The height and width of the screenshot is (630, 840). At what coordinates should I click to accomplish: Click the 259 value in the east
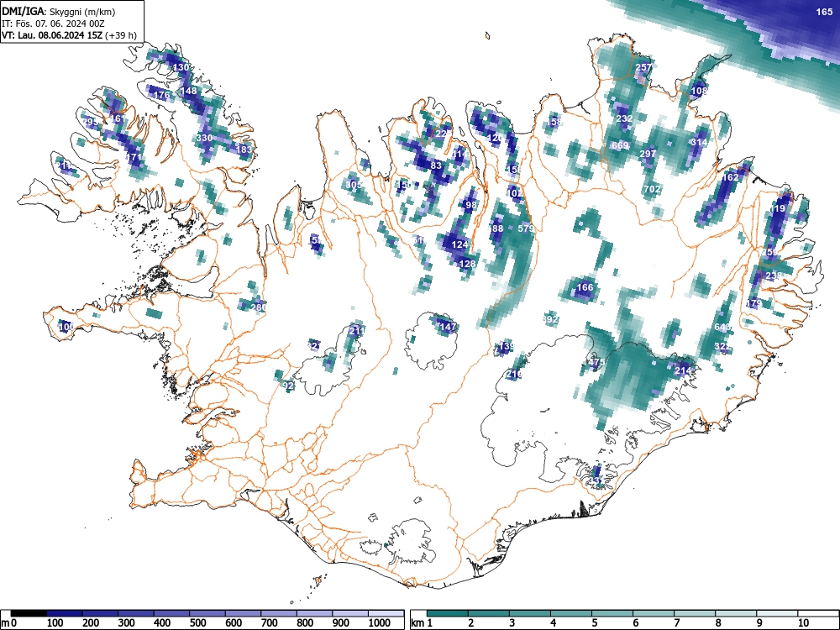pyautogui.click(x=769, y=252)
